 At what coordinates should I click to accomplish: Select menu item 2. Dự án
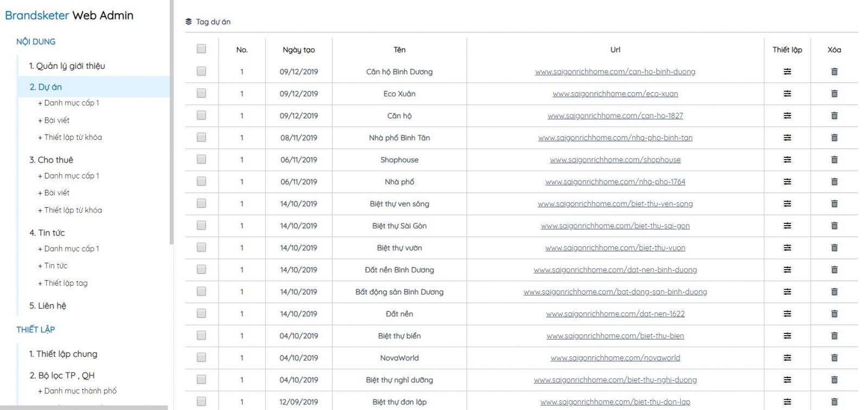coord(46,87)
